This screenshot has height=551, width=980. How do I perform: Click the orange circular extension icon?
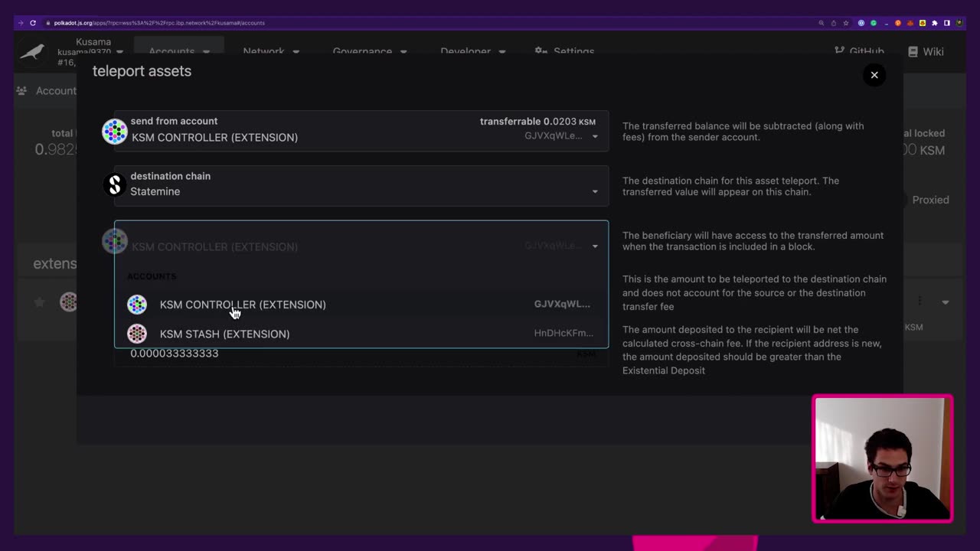pos(898,23)
